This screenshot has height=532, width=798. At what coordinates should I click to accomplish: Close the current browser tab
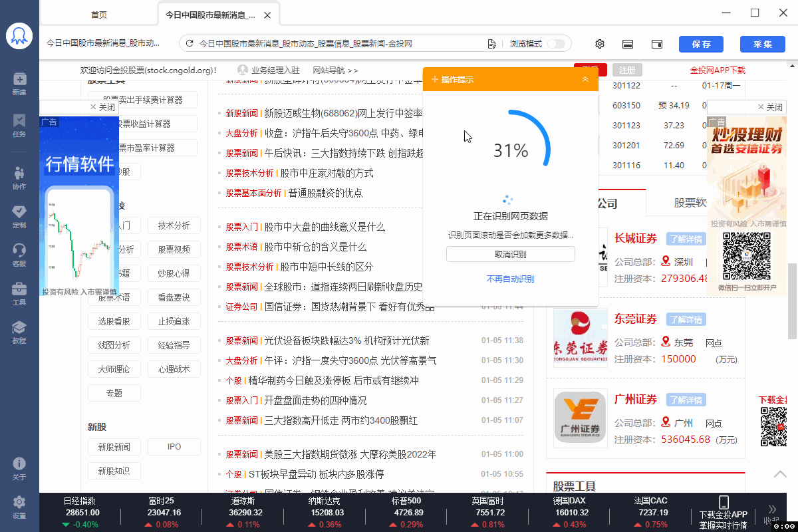267,15
